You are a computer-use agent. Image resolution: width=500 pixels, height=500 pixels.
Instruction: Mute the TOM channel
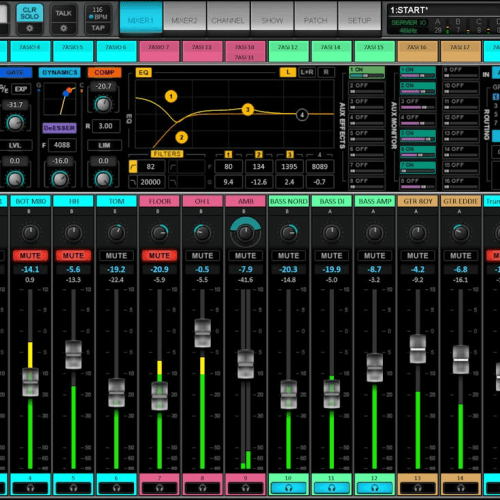pyautogui.click(x=116, y=256)
